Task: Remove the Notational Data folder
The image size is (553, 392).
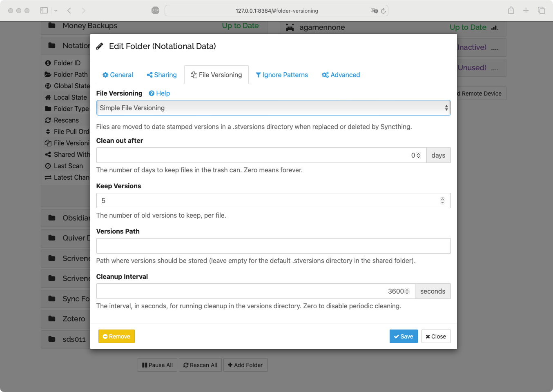Action: [x=116, y=336]
